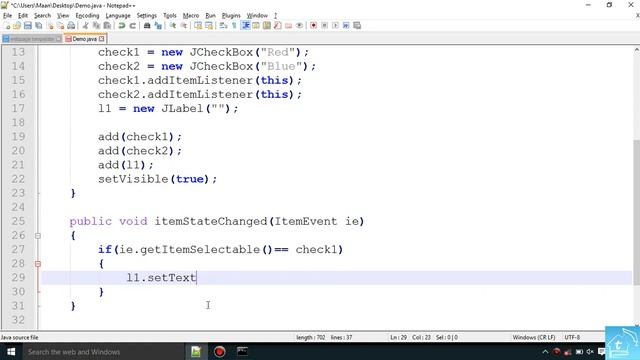This screenshot has width=640, height=360.
Task: Open the Settings menu
Action: click(x=147, y=16)
